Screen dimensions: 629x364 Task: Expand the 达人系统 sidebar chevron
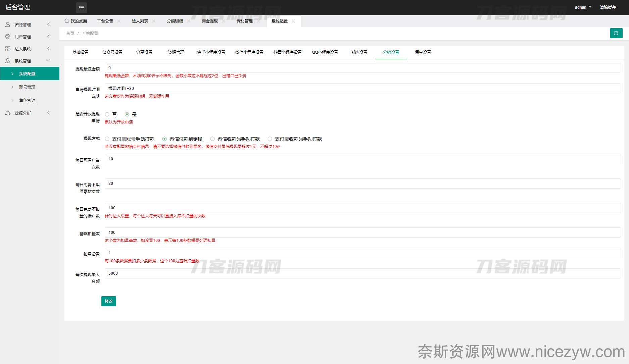coord(49,48)
